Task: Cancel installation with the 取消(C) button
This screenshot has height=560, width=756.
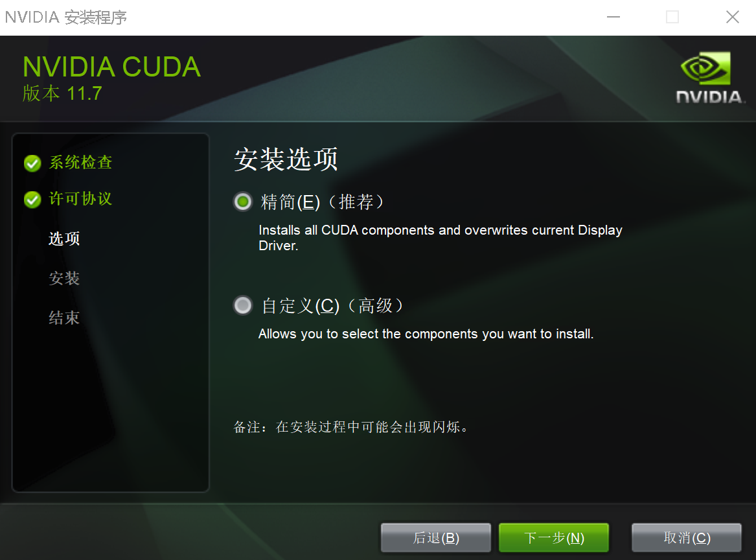Action: click(687, 537)
